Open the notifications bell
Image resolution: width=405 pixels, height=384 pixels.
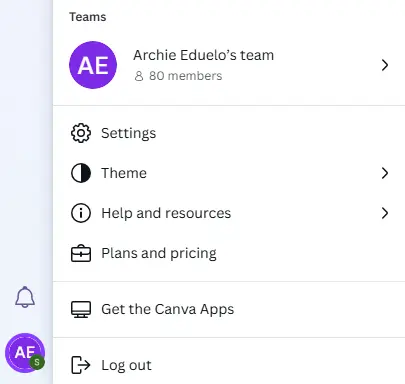point(25,297)
